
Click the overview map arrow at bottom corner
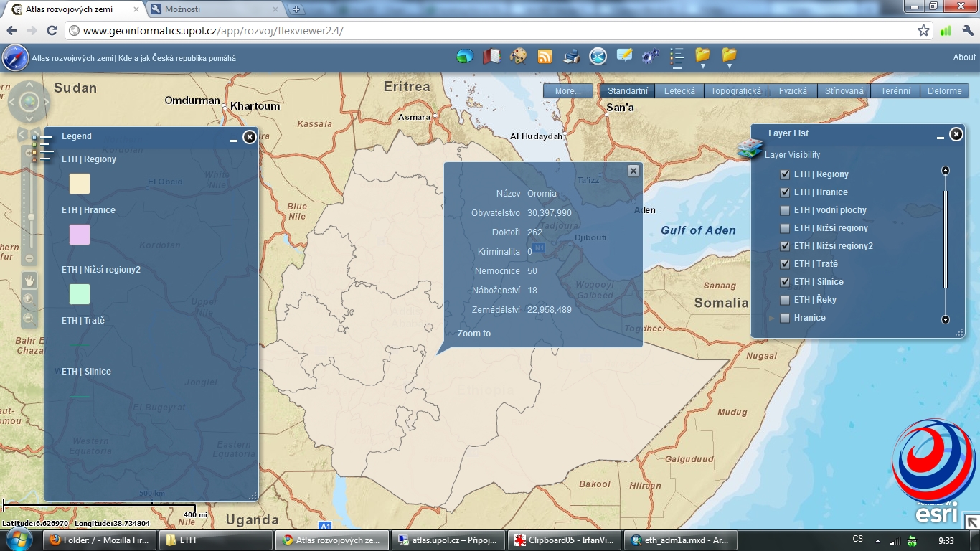(x=971, y=522)
